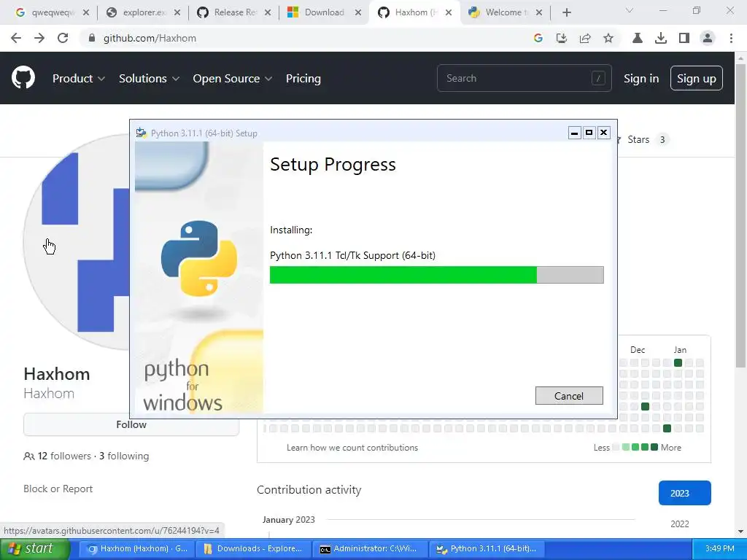Expand the Solutions menu
747x560 pixels.
pos(149,78)
